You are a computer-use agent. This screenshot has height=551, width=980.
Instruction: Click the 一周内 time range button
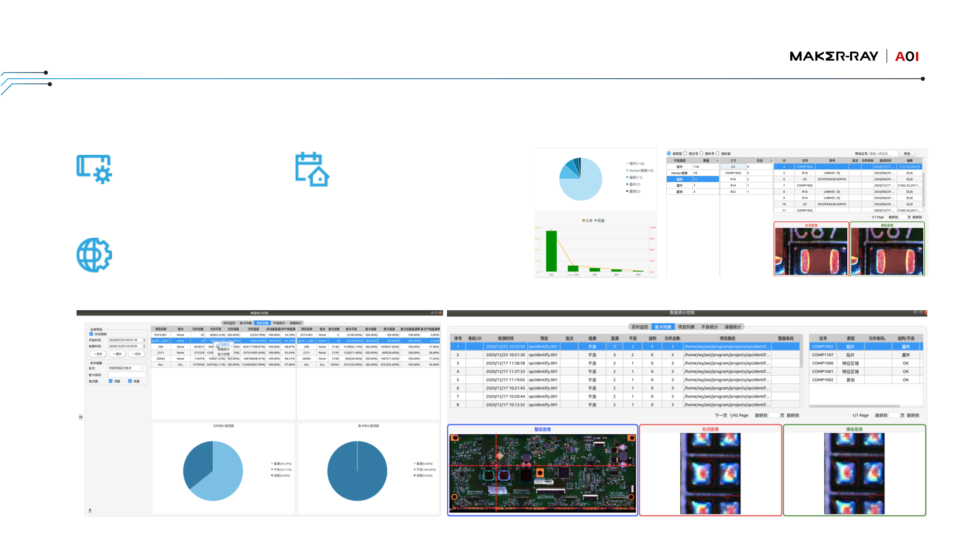(x=117, y=354)
